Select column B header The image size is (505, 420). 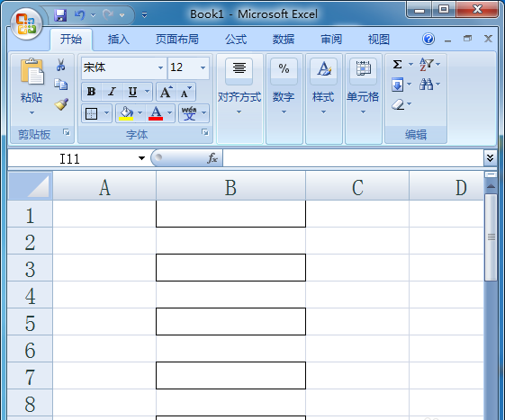tap(230, 186)
